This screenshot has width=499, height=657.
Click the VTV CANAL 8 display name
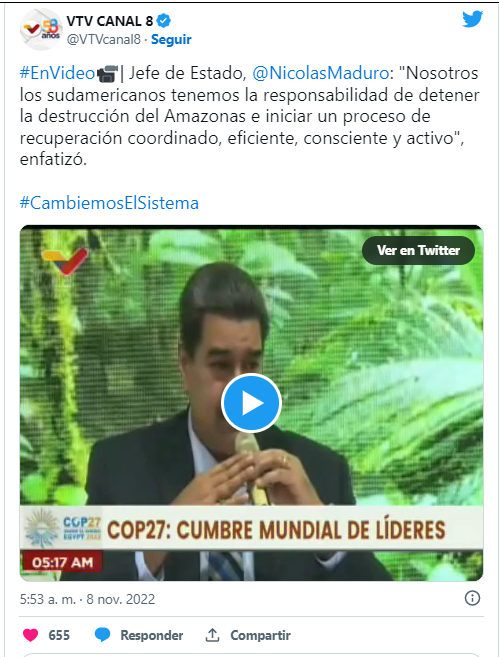[110, 21]
